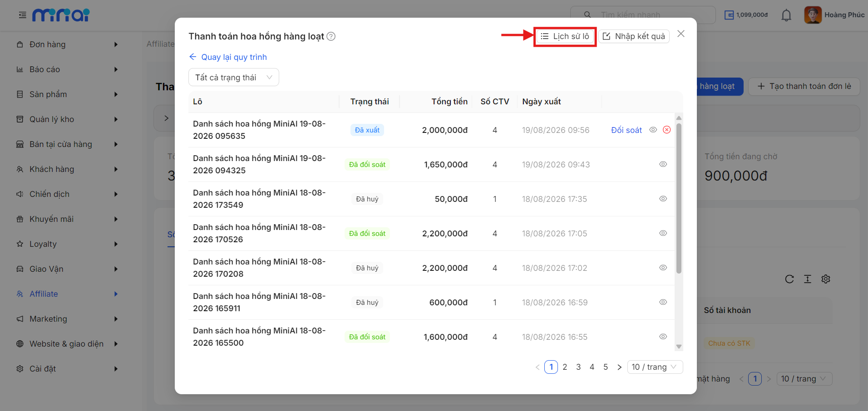Viewport: 868px width, 411px height.
Task: View batch 18-08-2026 170208 via the eye icon
Action: [663, 268]
